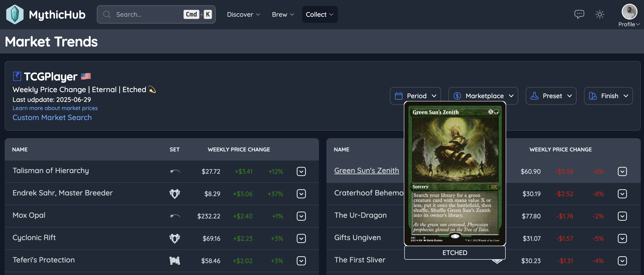Open Custom Market Search link
Image resolution: width=644 pixels, height=275 pixels.
click(x=52, y=117)
